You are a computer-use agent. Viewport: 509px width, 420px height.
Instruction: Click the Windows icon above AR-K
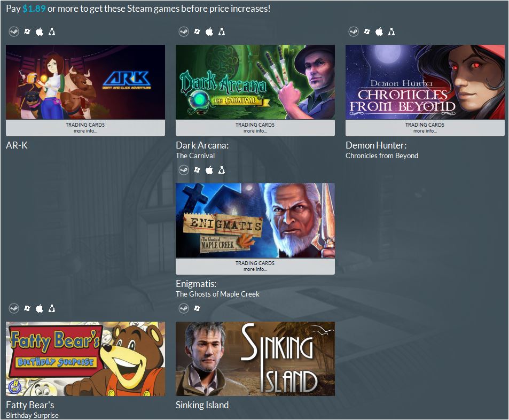[x=27, y=32]
